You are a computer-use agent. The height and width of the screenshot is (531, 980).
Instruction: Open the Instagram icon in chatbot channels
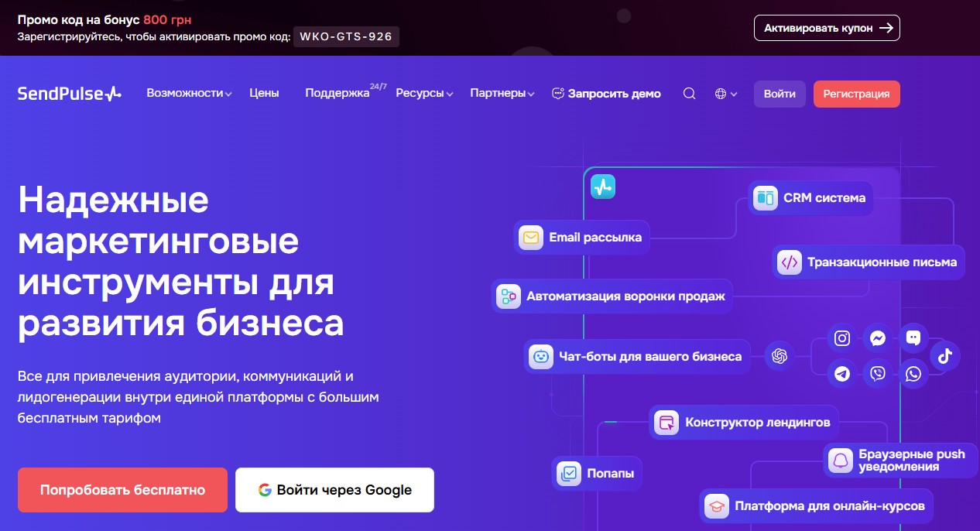point(842,338)
